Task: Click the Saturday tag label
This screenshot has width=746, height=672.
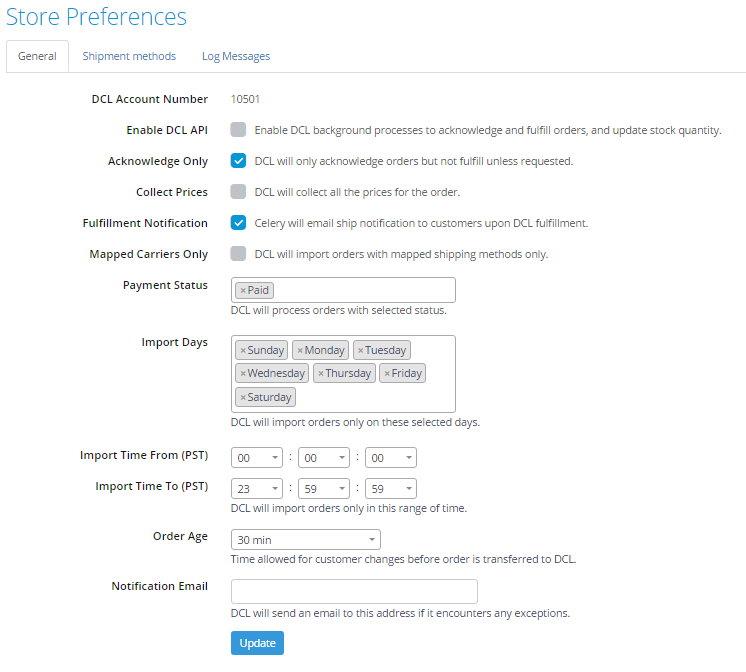Action: tap(269, 397)
